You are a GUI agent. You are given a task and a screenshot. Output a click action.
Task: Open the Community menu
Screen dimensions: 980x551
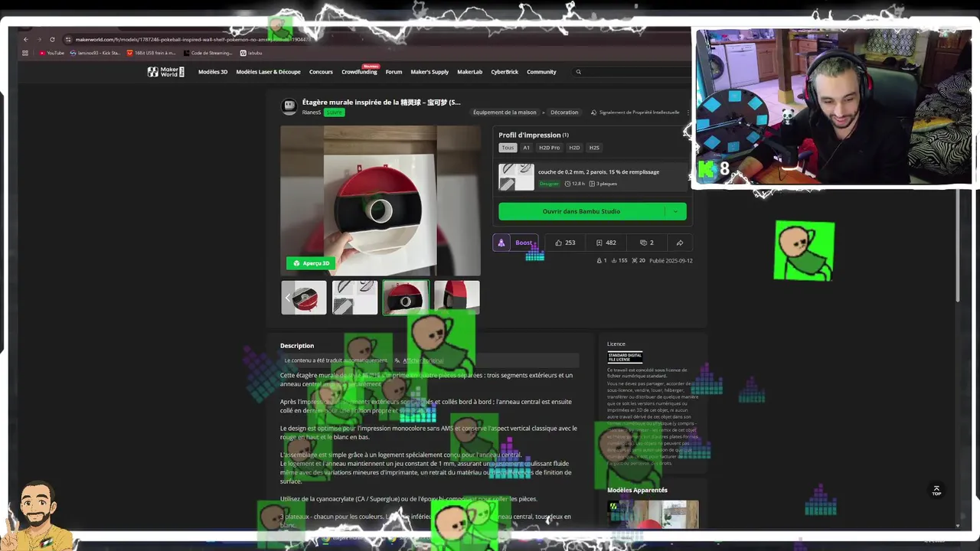click(541, 72)
